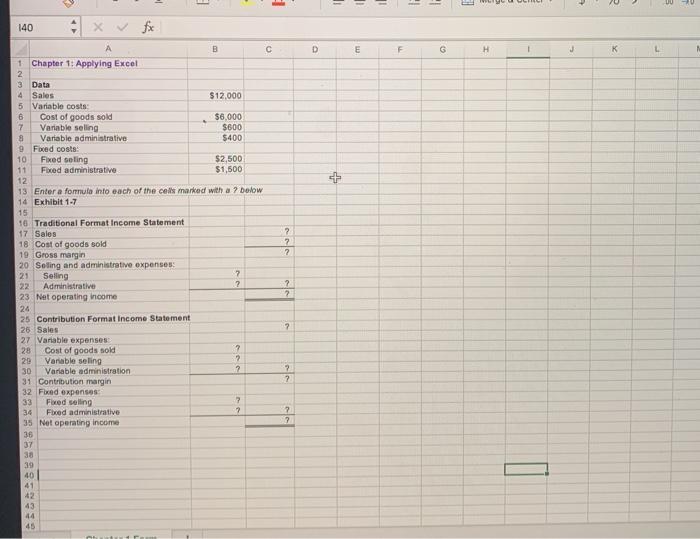Viewport: 700px width, 539px height.
Task: Select the 'Fixed costs:' label cell
Action: tap(109, 149)
